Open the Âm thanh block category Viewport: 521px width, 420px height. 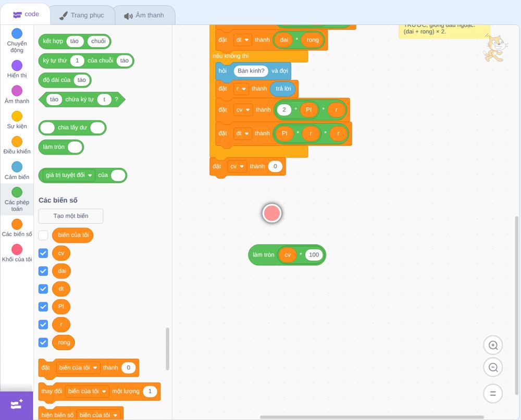point(17,95)
